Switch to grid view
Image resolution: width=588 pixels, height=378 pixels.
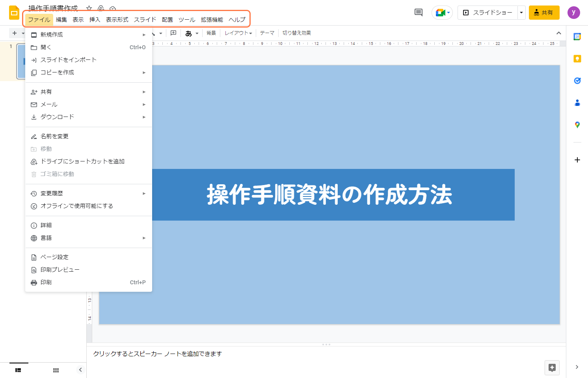coord(56,370)
